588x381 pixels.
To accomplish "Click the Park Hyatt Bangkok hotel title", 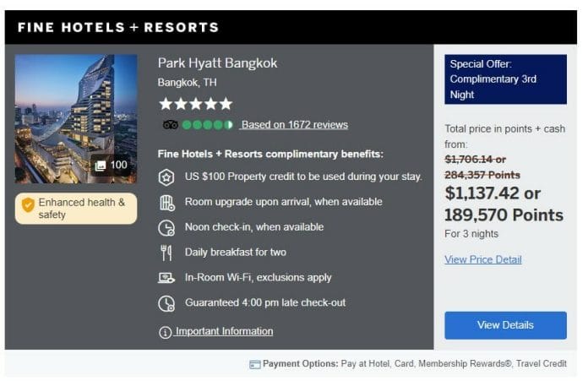I will [217, 63].
